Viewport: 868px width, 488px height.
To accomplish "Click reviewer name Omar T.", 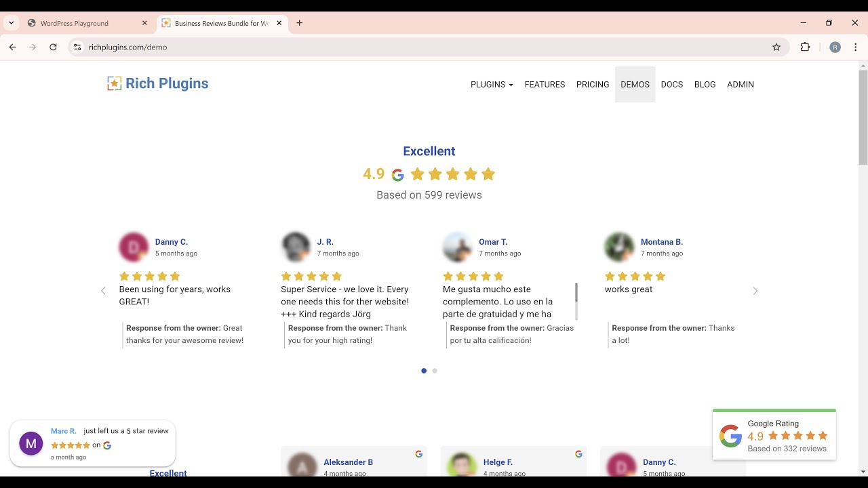I will (x=493, y=242).
